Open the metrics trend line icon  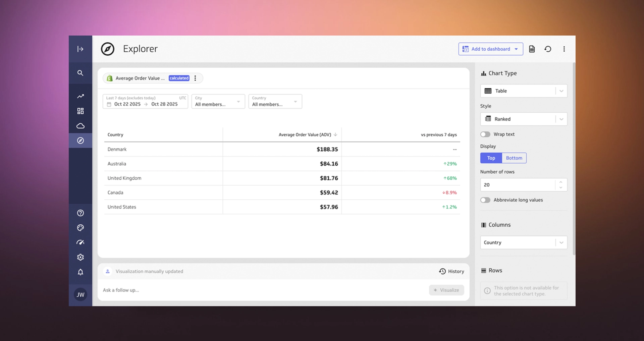(80, 96)
